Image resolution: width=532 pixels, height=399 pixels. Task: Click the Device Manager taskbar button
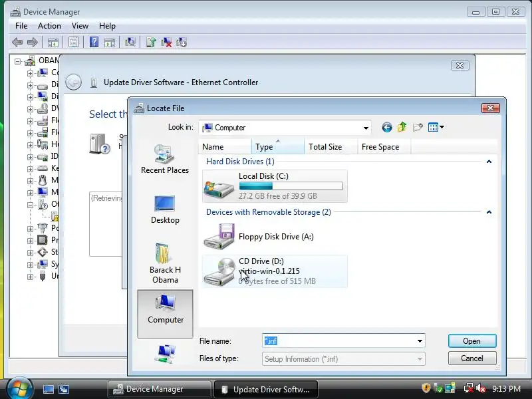(x=159, y=389)
